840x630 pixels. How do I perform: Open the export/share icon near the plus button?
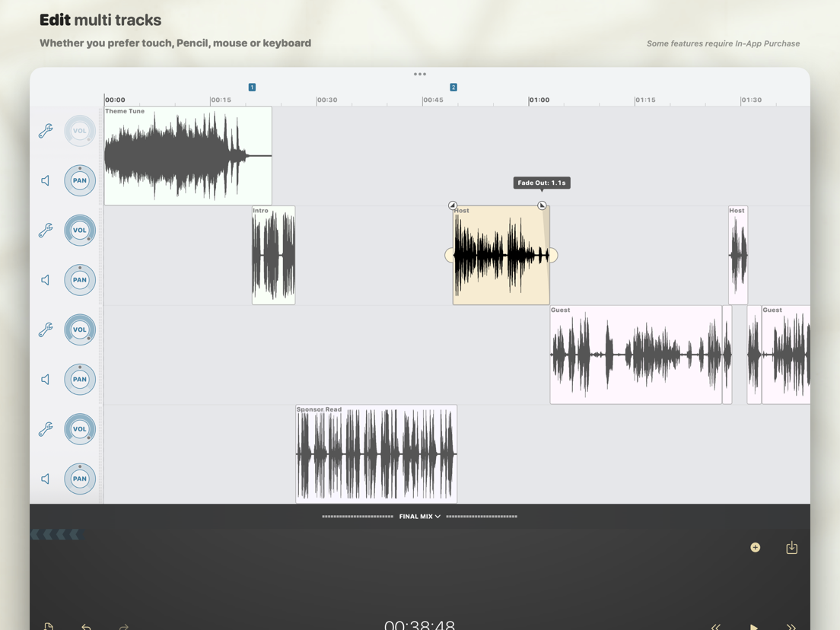(791, 547)
